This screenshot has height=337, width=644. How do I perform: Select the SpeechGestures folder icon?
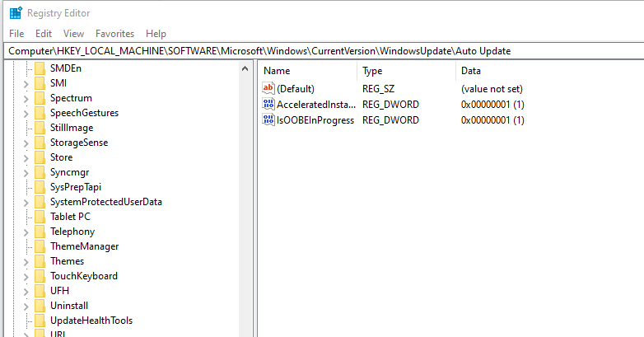[x=40, y=113]
